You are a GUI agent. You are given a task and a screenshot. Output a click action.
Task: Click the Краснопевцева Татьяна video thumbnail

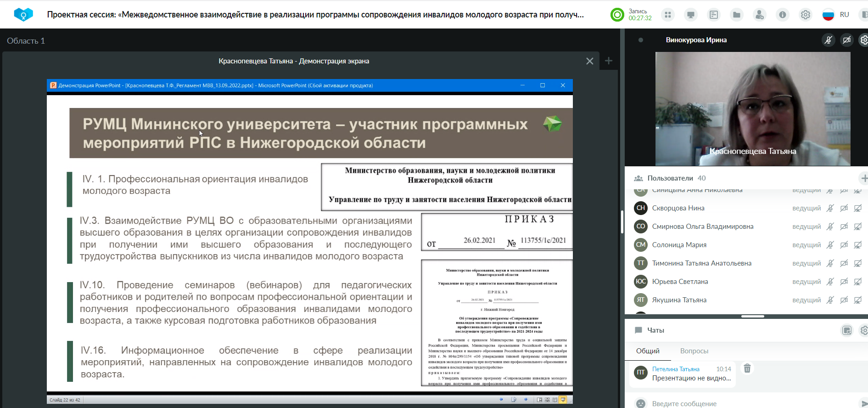[753, 109]
